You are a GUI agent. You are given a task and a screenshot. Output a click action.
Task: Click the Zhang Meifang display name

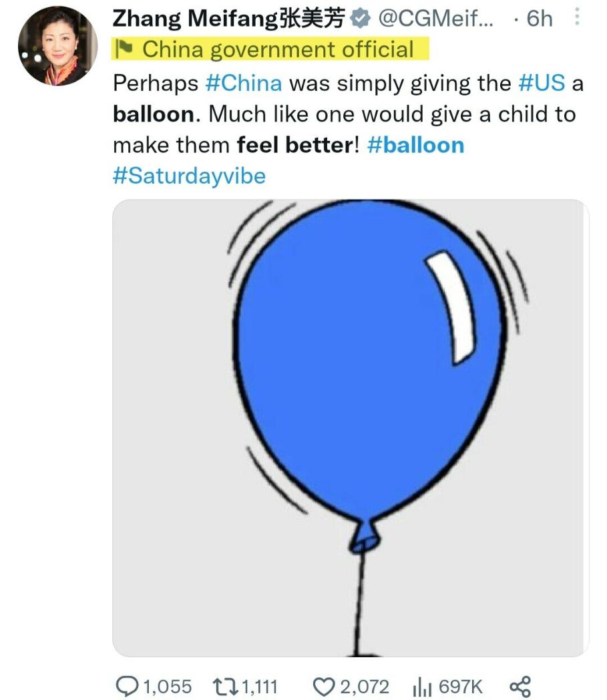229,19
